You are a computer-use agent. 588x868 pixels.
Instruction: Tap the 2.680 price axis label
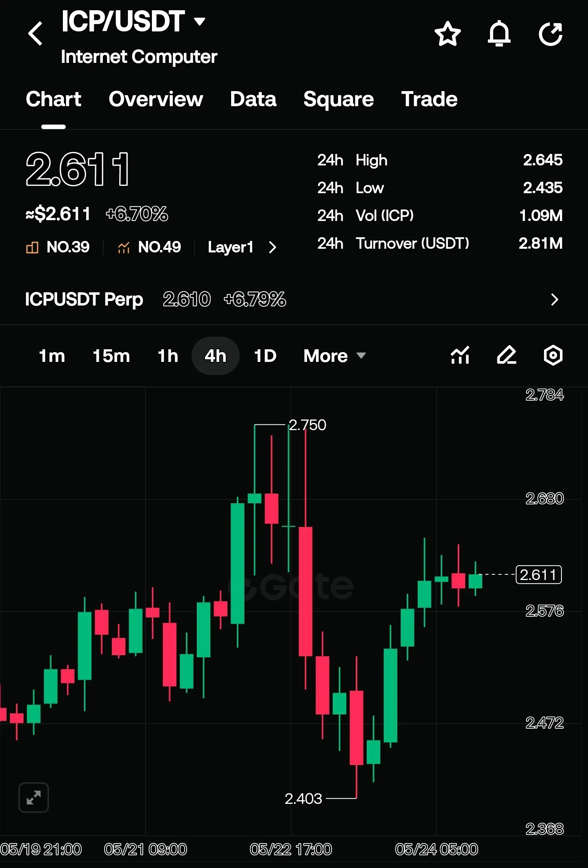544,498
